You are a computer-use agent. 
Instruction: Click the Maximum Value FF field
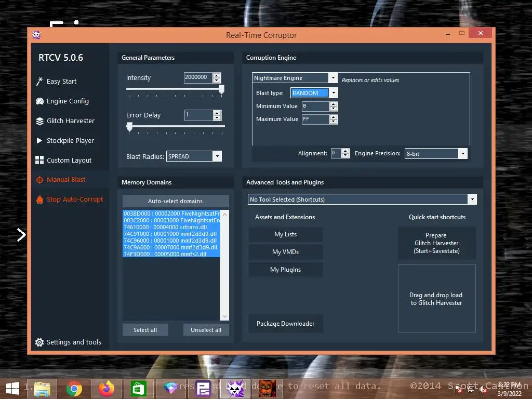pyautogui.click(x=315, y=119)
